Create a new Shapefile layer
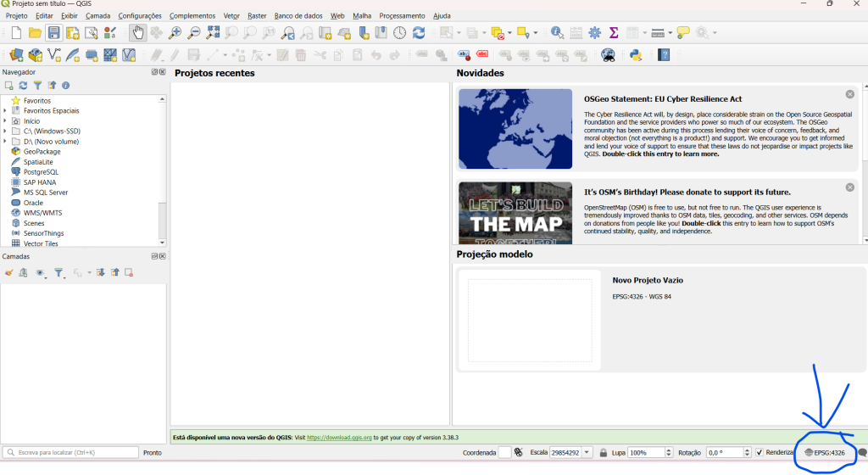This screenshot has height=475, width=868. [x=53, y=55]
